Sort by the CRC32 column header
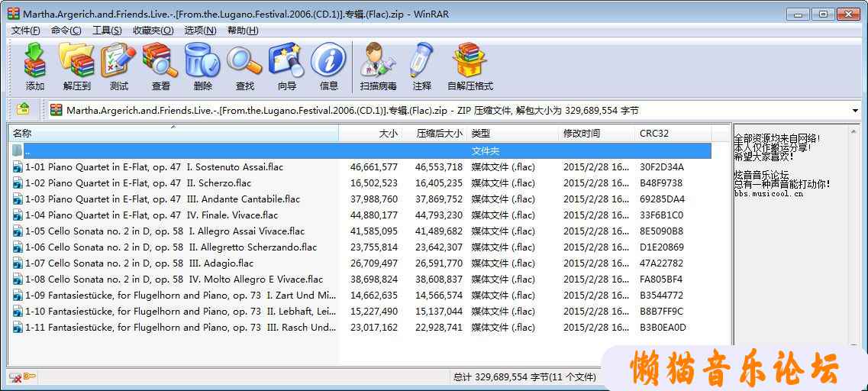The height and width of the screenshot is (391, 868). [x=673, y=134]
